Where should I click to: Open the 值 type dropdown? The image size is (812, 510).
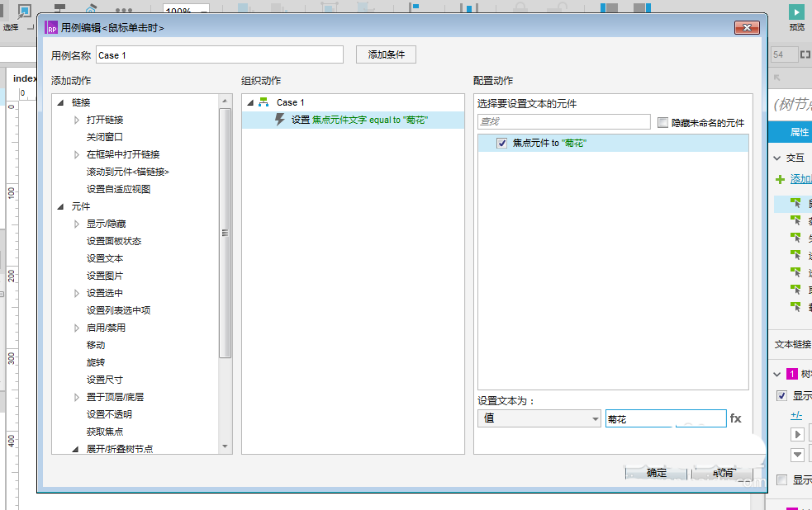pyautogui.click(x=539, y=418)
